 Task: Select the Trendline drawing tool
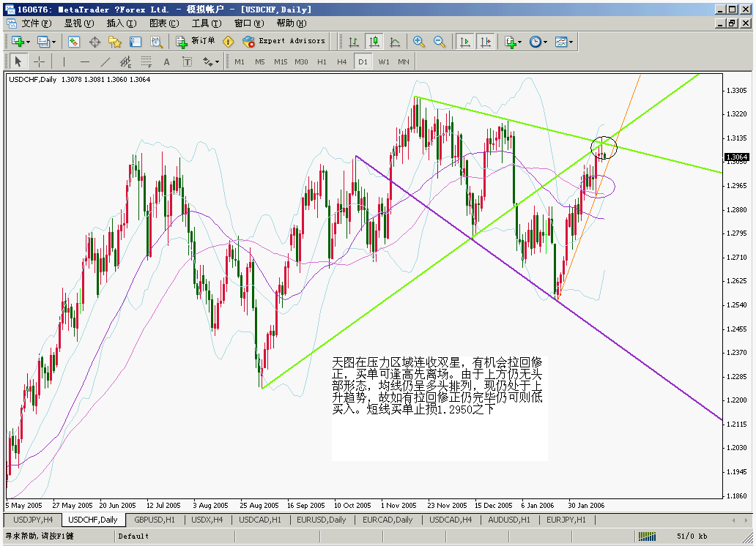click(x=105, y=61)
